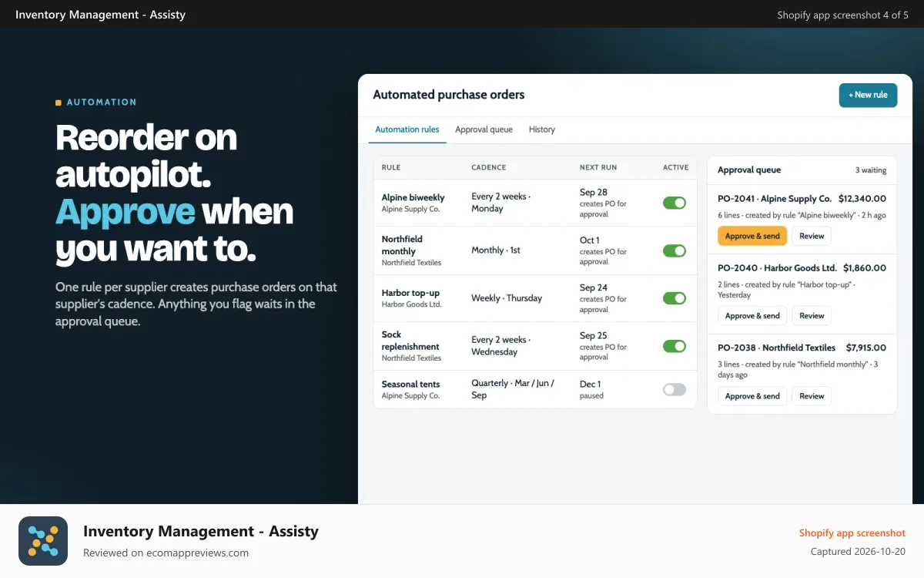Image resolution: width=924 pixels, height=578 pixels.
Task: Click the $12,340.00 order amount
Action: pos(862,199)
